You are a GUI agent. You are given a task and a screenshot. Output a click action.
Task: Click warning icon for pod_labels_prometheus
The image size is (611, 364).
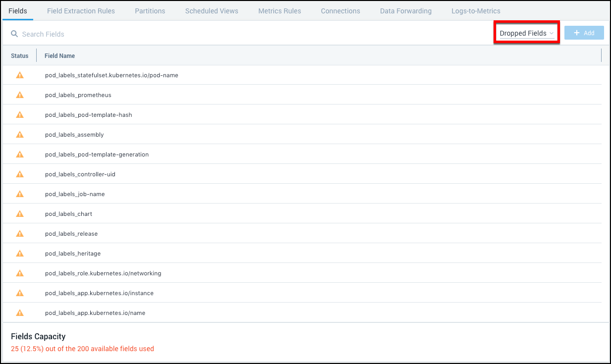click(x=20, y=95)
